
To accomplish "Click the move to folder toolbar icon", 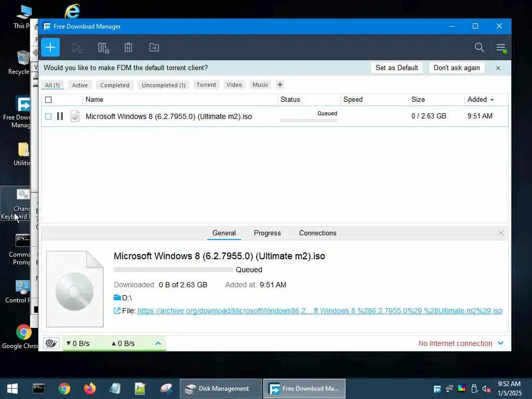I will coord(154,47).
